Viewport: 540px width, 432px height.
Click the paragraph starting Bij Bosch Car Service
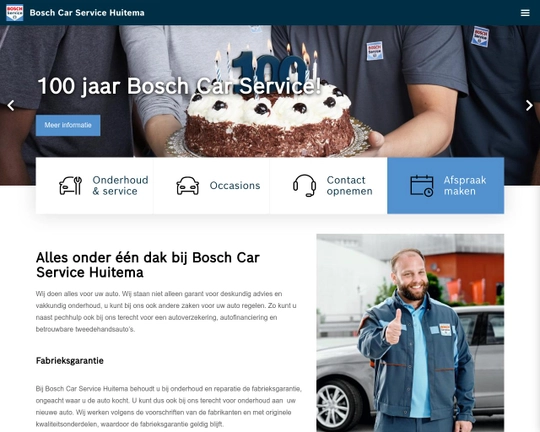click(x=169, y=407)
